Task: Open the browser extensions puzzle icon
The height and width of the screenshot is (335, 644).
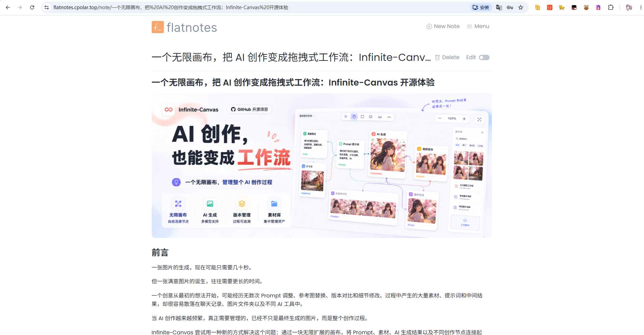Action: tap(611, 7)
